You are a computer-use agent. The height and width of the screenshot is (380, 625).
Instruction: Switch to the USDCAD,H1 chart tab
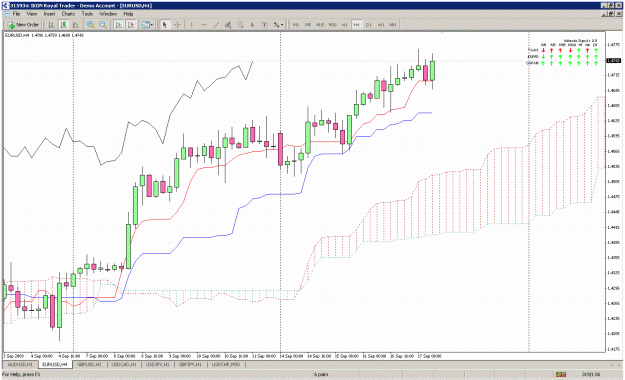pyautogui.click(x=124, y=364)
